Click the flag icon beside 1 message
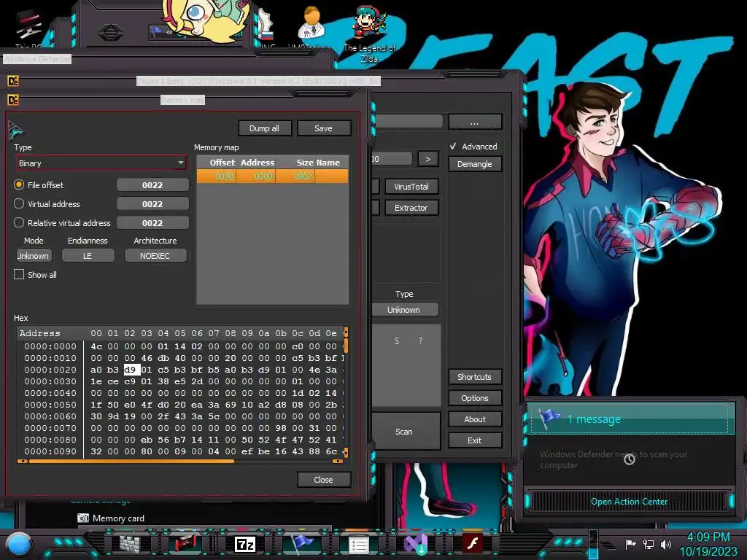The height and width of the screenshot is (560, 747). [x=549, y=419]
